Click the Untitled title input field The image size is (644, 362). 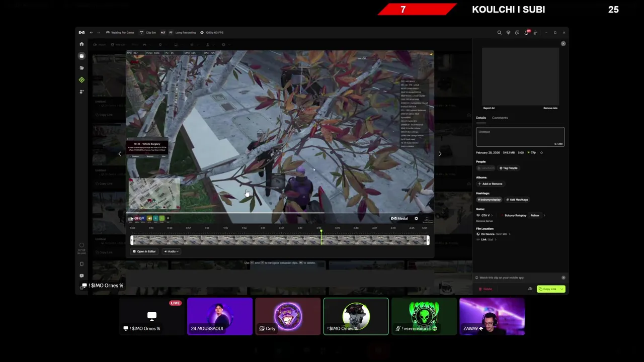520,137
